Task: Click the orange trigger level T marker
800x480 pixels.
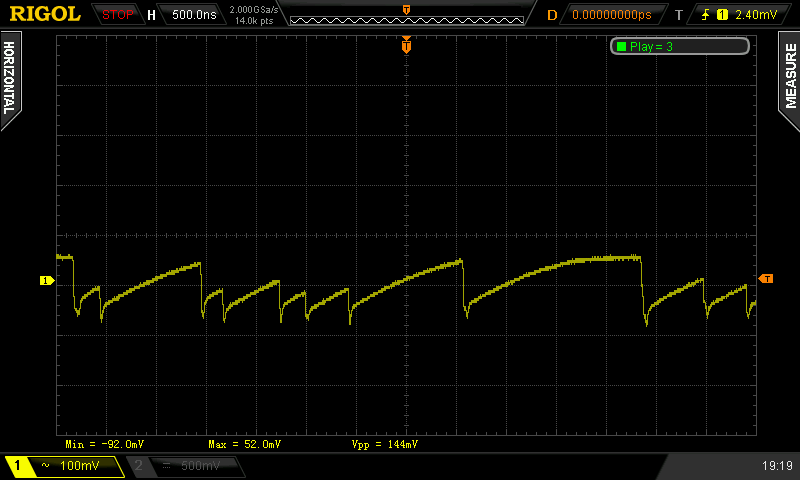Action: click(766, 278)
